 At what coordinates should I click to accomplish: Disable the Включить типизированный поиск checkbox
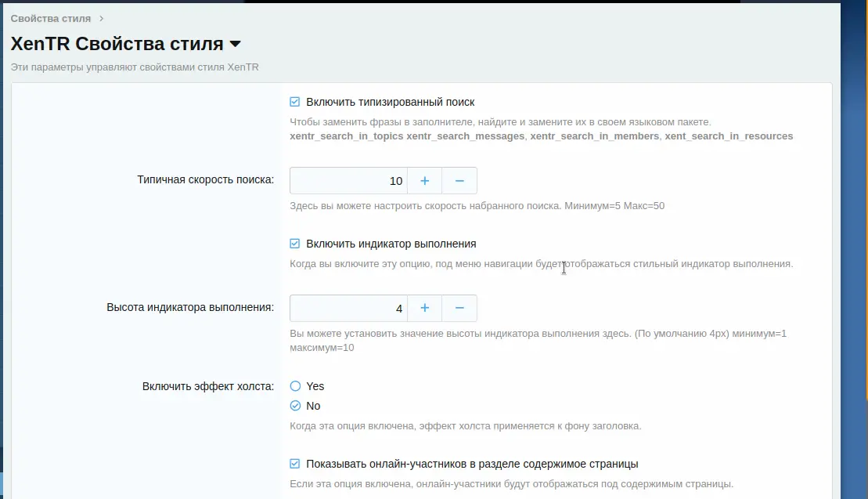295,102
